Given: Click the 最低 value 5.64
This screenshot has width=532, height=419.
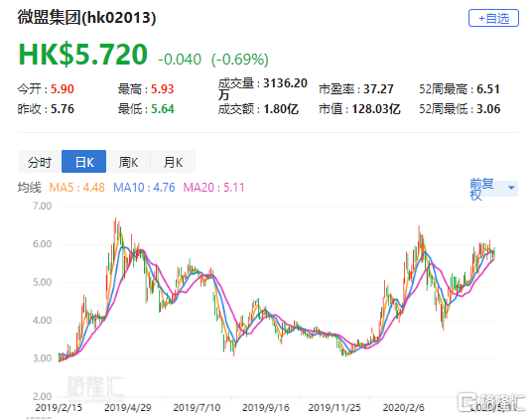Looking at the screenshot, I should point(162,109).
